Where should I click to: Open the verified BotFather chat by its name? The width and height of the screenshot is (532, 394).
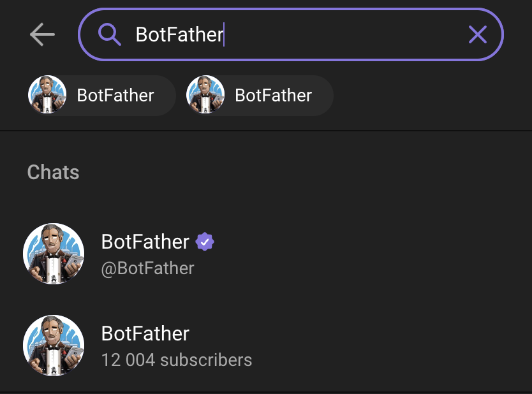(x=145, y=242)
